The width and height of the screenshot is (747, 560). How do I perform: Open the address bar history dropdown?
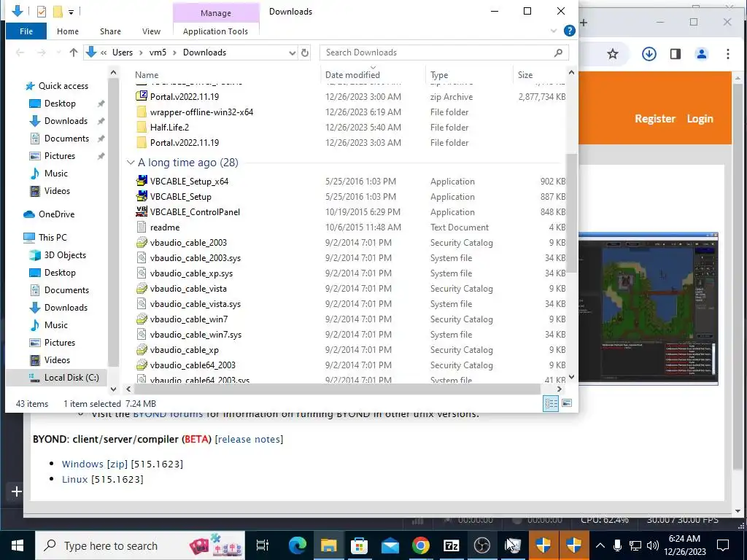[292, 52]
